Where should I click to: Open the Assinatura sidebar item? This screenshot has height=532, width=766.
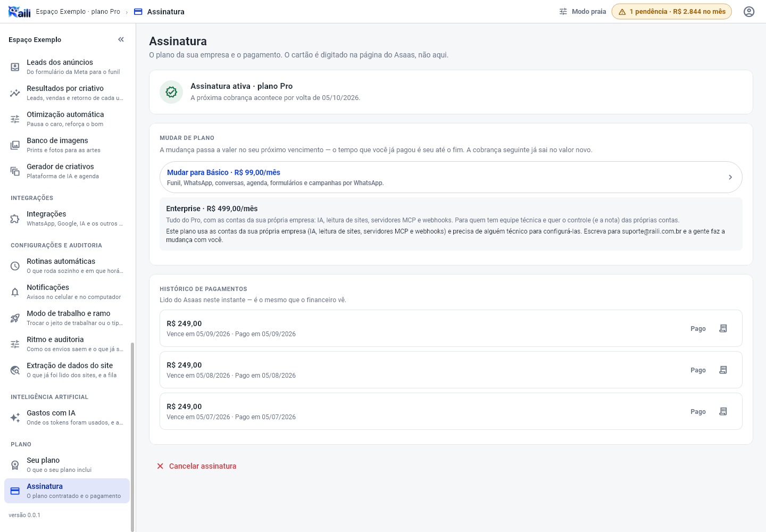point(67,491)
